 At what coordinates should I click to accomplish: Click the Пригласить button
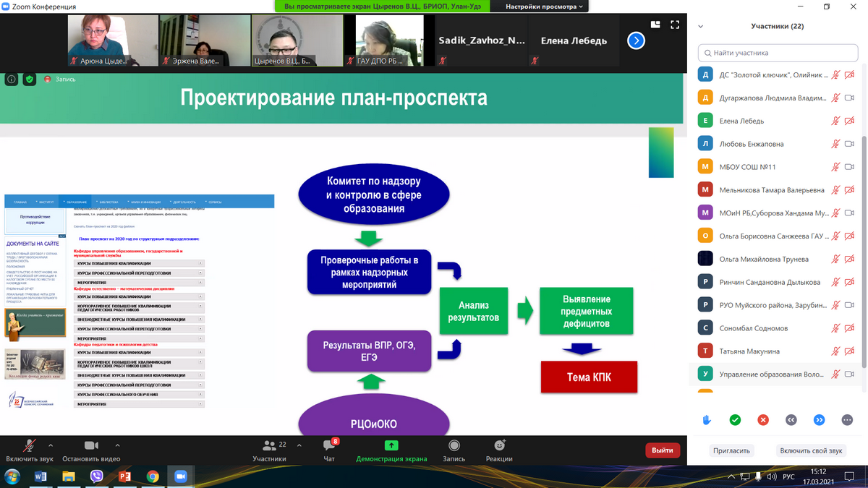point(731,450)
